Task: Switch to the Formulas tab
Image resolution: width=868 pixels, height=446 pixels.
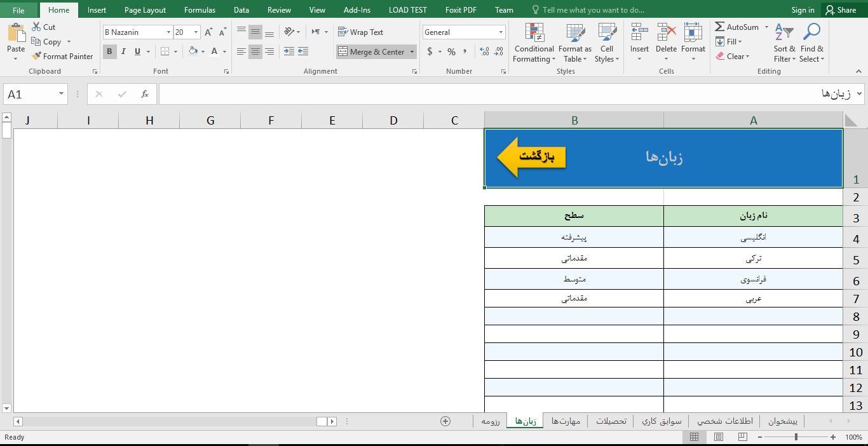Action: click(x=200, y=10)
